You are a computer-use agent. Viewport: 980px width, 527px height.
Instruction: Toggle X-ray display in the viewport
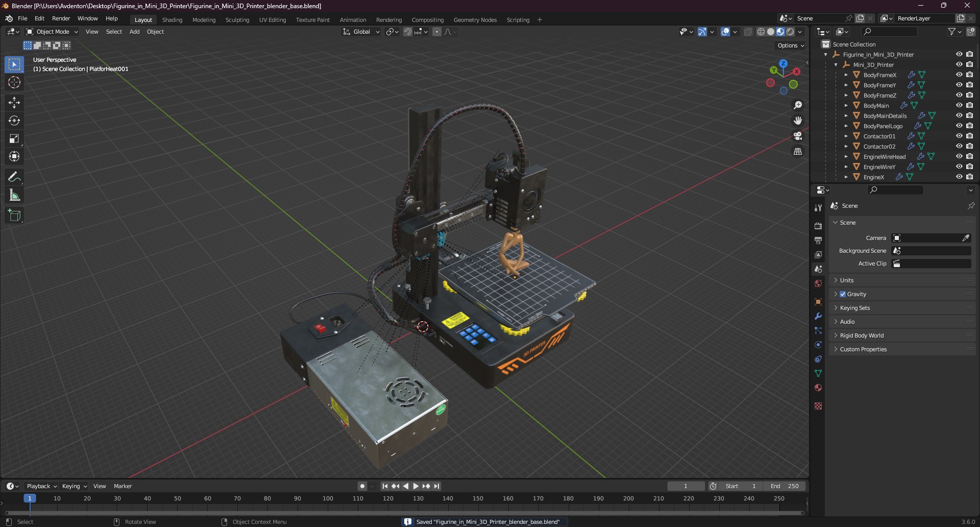(748, 32)
